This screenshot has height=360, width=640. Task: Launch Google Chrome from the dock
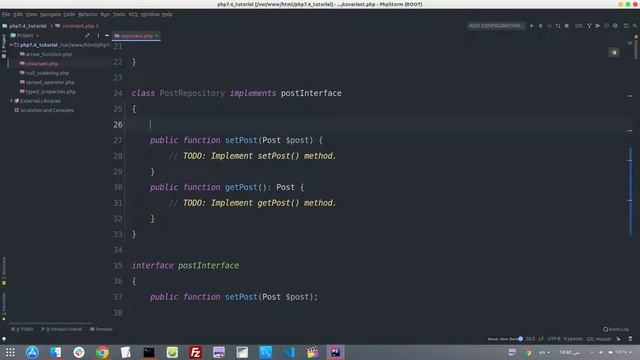click(x=102, y=352)
